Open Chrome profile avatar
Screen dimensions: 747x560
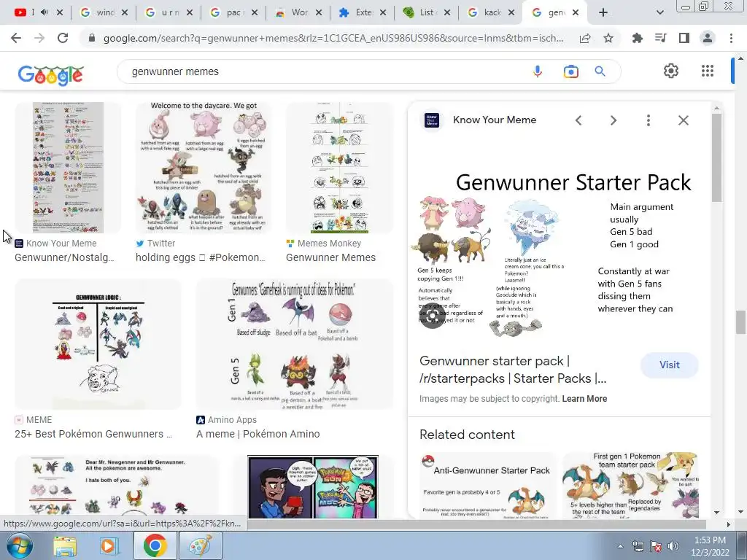(x=708, y=38)
